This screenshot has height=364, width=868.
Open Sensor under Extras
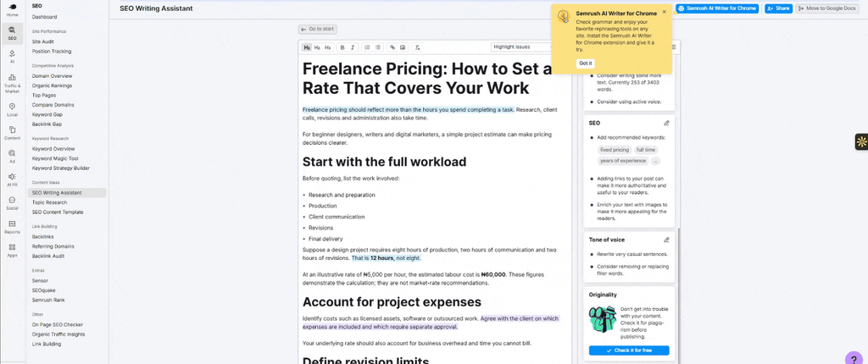(x=40, y=280)
